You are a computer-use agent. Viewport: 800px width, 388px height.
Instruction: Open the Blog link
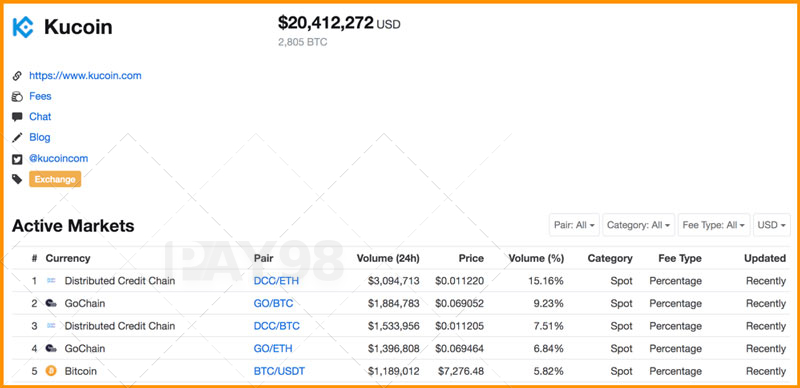click(40, 137)
